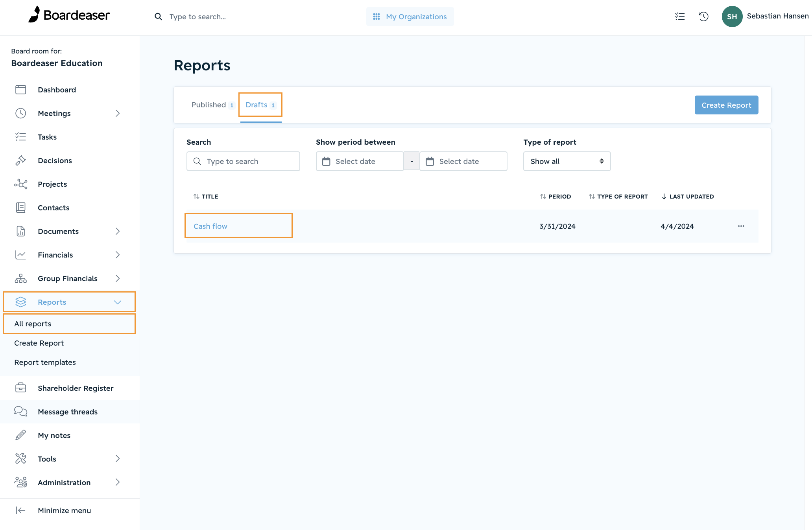
Task: Click the Shareholder Register briefcase icon
Action: pos(20,388)
